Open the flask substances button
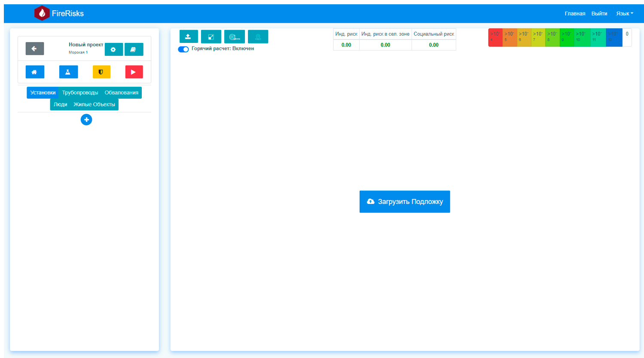The width and height of the screenshot is (644, 358). pos(68,72)
